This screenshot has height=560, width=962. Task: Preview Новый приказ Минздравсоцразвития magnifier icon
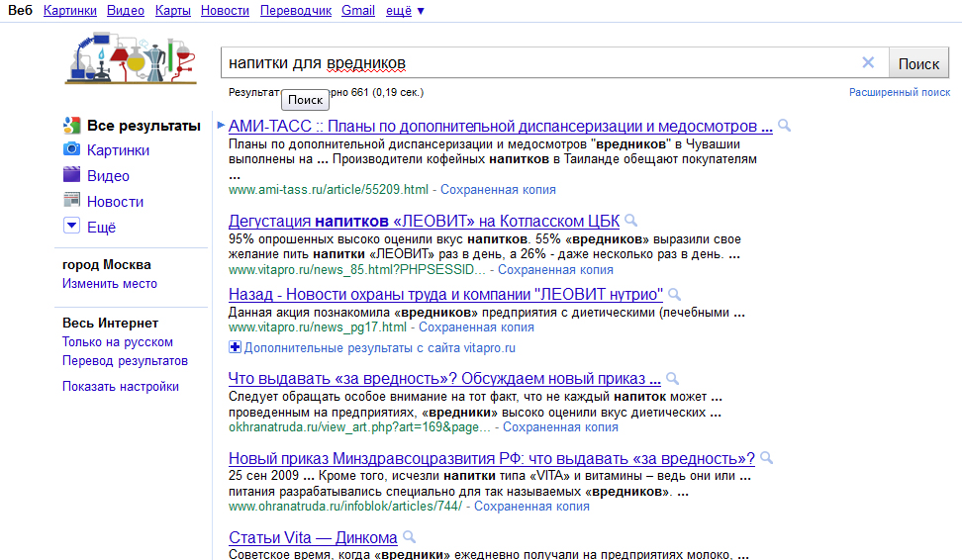(766, 457)
